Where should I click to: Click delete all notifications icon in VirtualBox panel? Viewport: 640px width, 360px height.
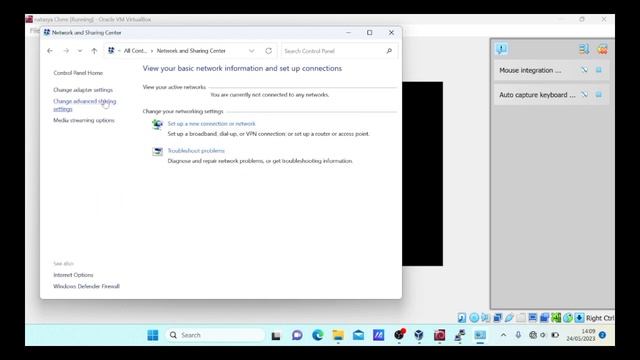[602, 49]
